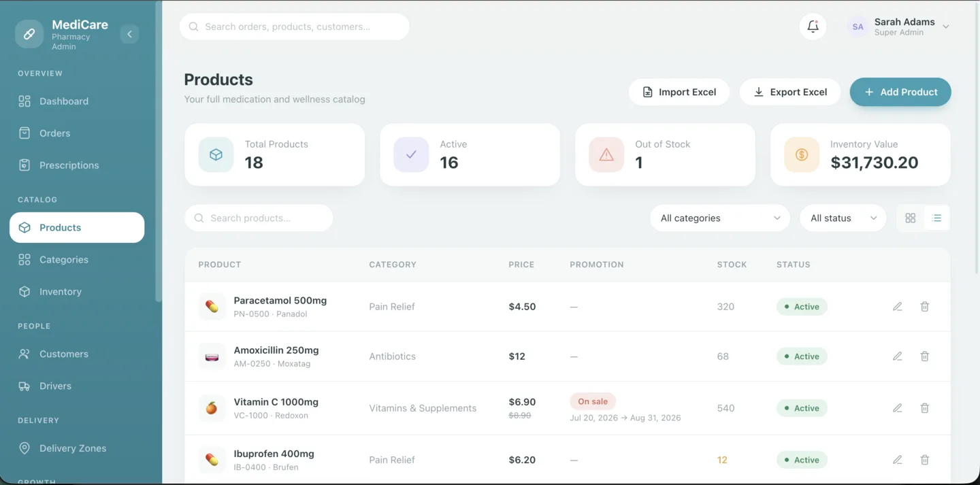Open the All categories dropdown
Screen dimensions: 980x485
click(720, 218)
